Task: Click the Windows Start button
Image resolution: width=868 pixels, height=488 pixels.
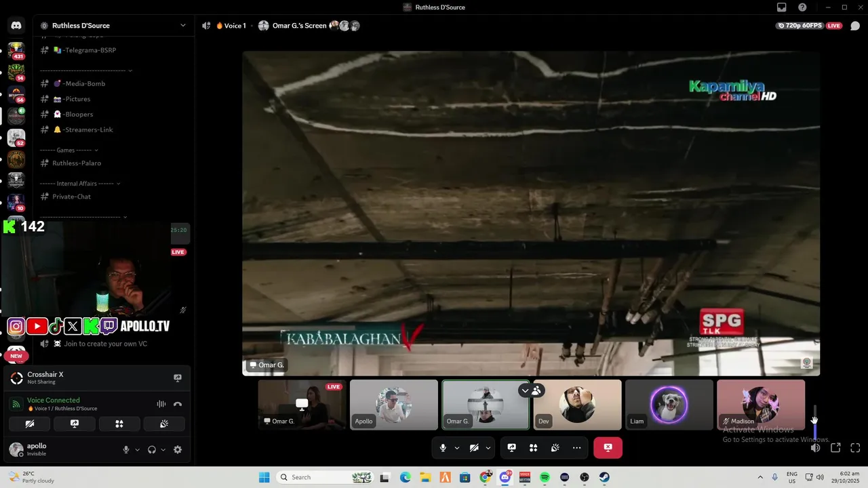Action: (x=264, y=477)
